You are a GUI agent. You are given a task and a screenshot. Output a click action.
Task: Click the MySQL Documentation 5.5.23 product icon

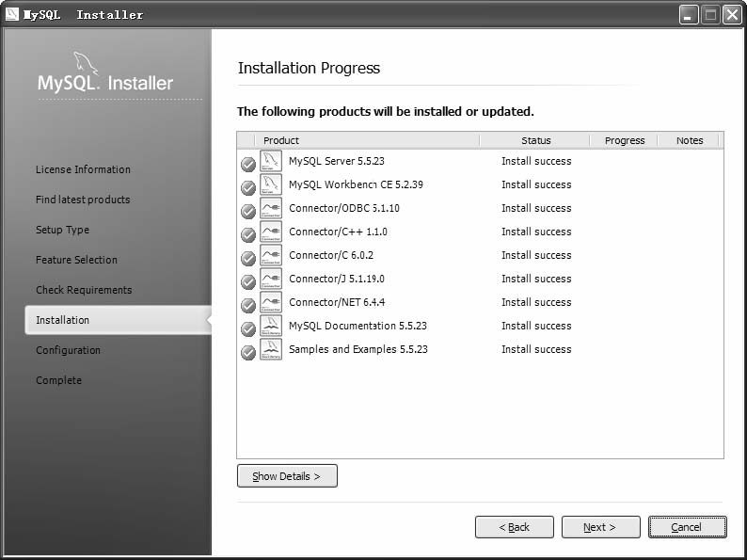271,326
